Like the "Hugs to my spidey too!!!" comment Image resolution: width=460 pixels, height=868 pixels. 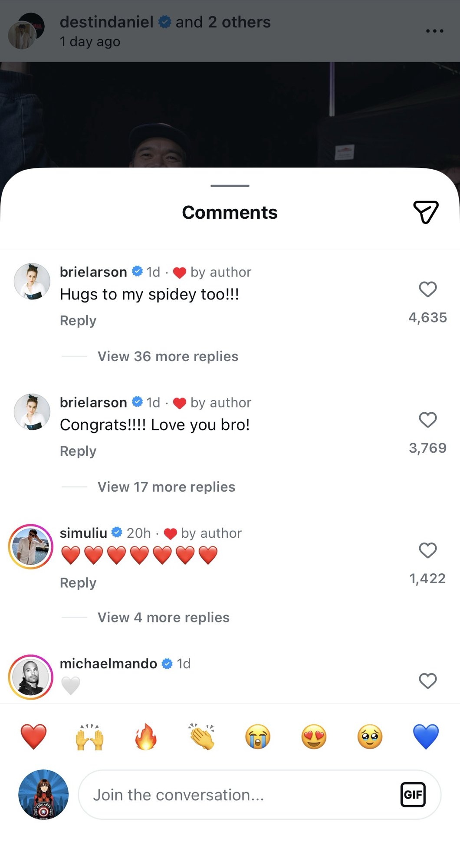coord(427,289)
